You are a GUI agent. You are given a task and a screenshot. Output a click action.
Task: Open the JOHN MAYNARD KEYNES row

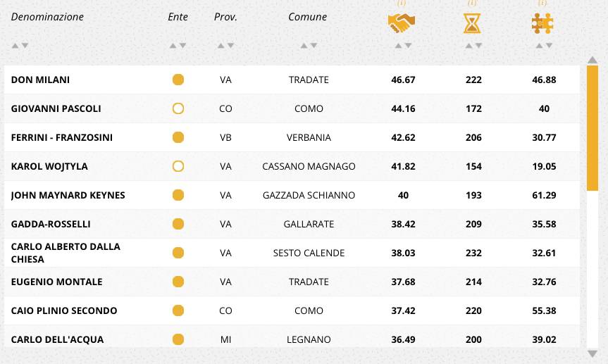[292, 195]
